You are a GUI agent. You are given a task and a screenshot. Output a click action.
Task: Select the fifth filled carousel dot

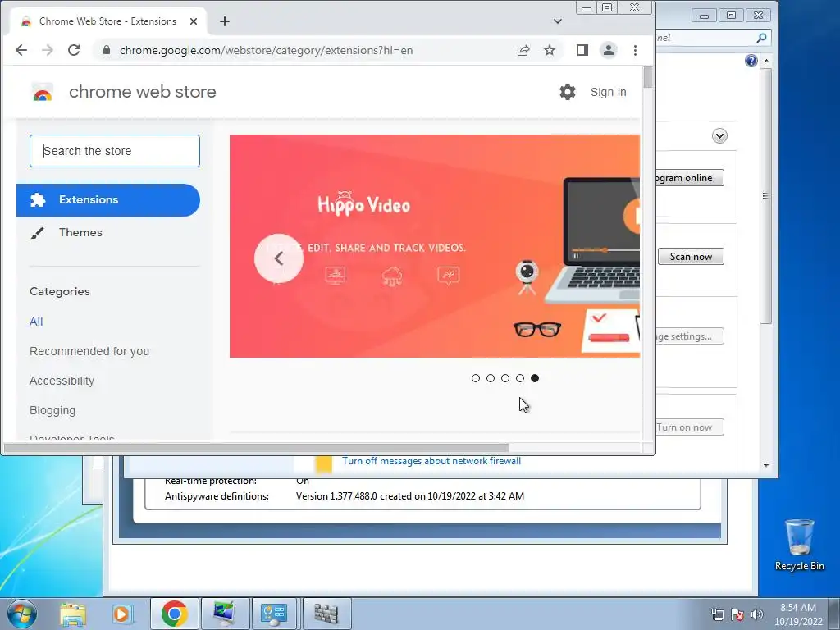(535, 378)
